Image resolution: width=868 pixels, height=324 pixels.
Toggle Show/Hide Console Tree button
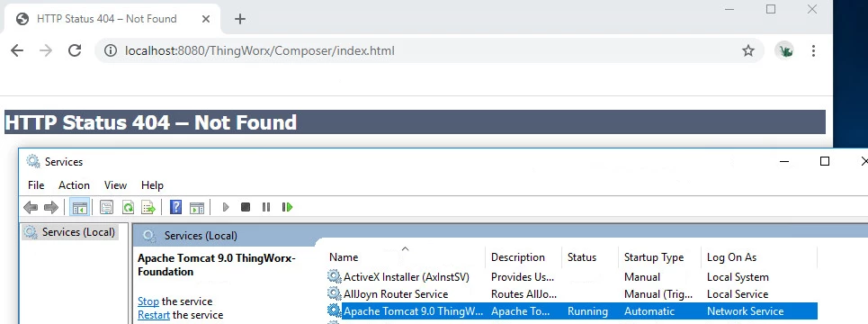(80, 207)
